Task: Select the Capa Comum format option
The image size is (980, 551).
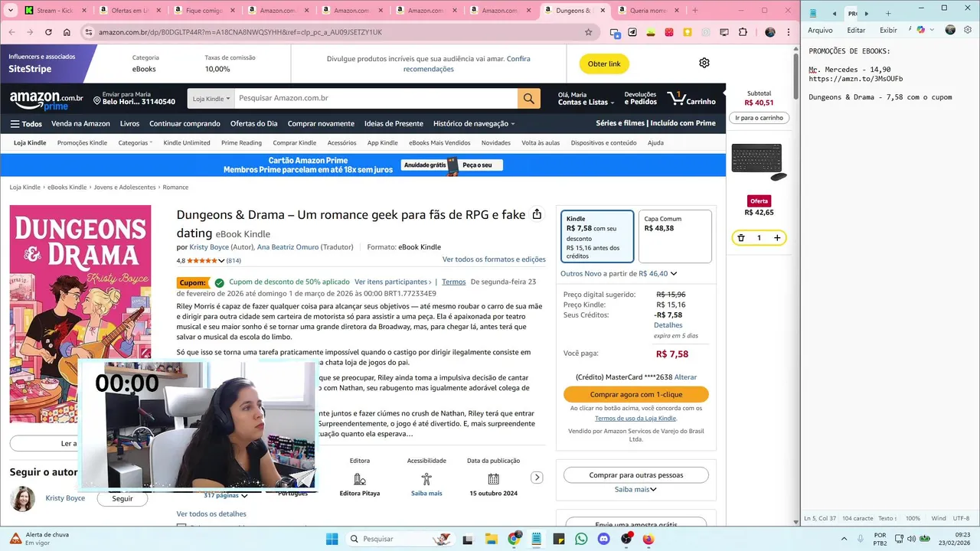Action: pos(675,236)
